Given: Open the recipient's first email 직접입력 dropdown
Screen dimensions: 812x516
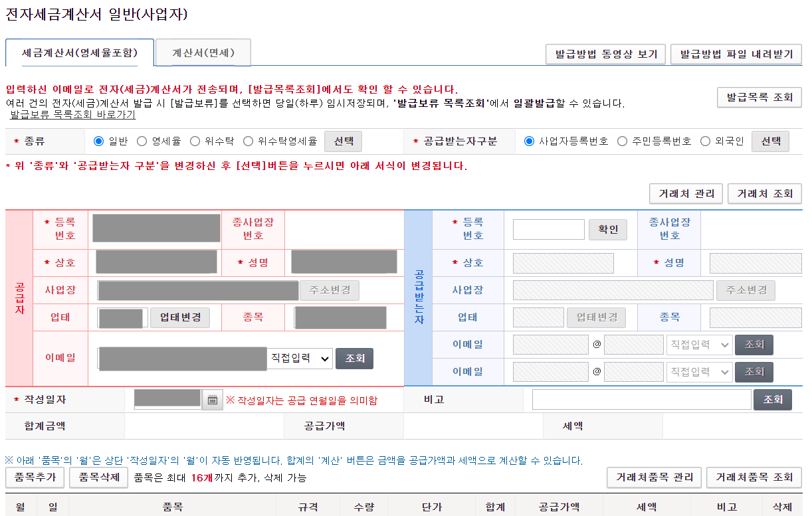Looking at the screenshot, I should [x=699, y=344].
